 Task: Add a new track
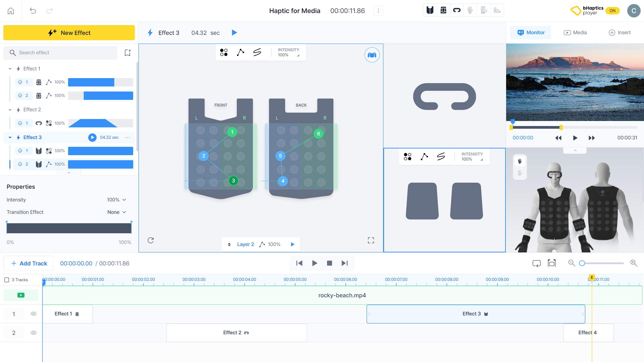coord(29,263)
